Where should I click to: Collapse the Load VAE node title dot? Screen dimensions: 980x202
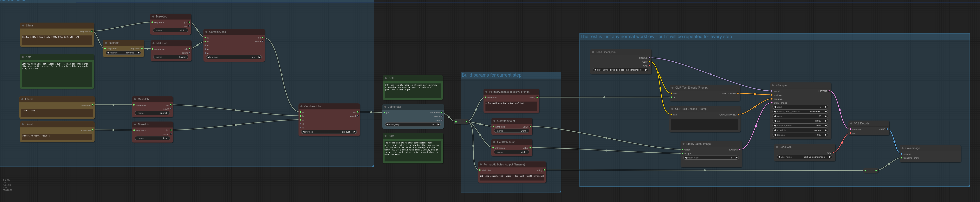(777, 147)
